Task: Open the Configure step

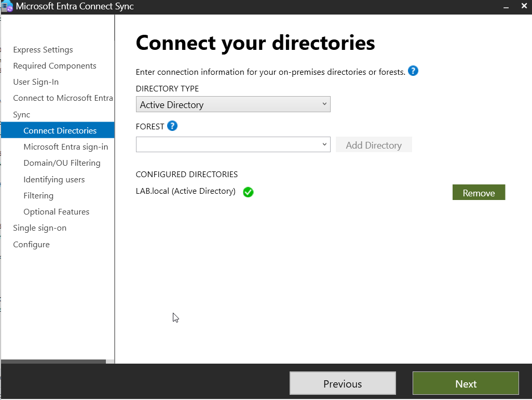Action: 31,245
